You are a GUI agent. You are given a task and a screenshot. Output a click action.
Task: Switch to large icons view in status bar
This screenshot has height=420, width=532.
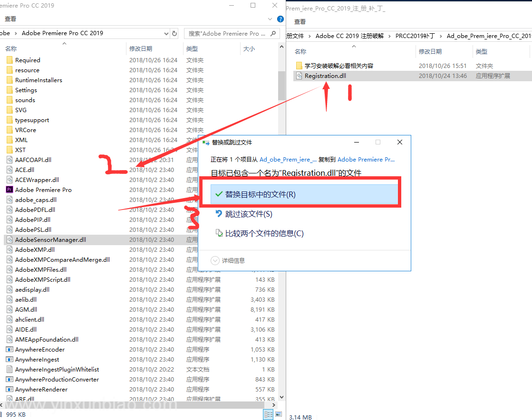tap(279, 414)
